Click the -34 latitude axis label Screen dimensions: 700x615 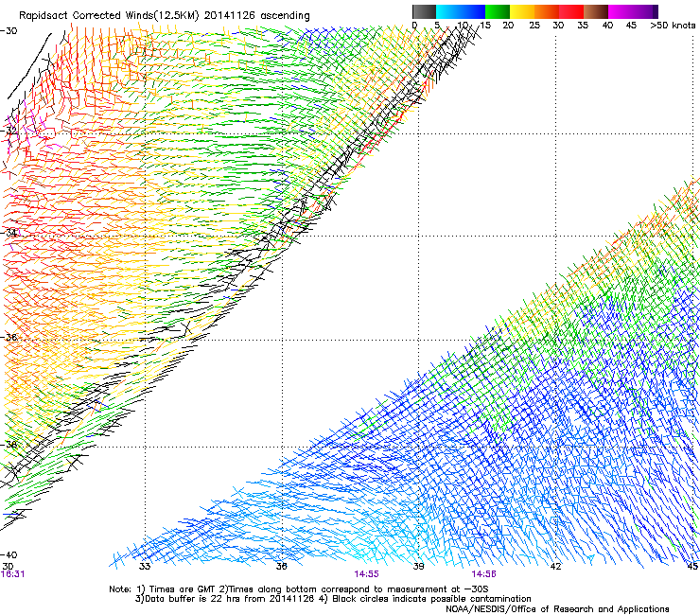(9, 233)
